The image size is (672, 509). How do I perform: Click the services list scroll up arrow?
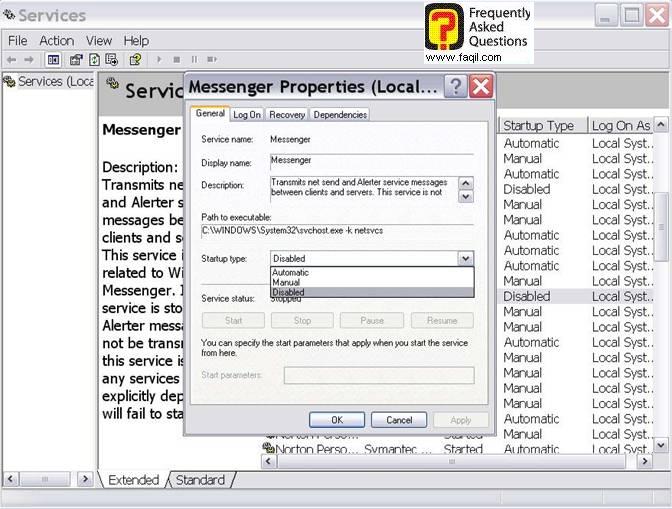point(661,125)
